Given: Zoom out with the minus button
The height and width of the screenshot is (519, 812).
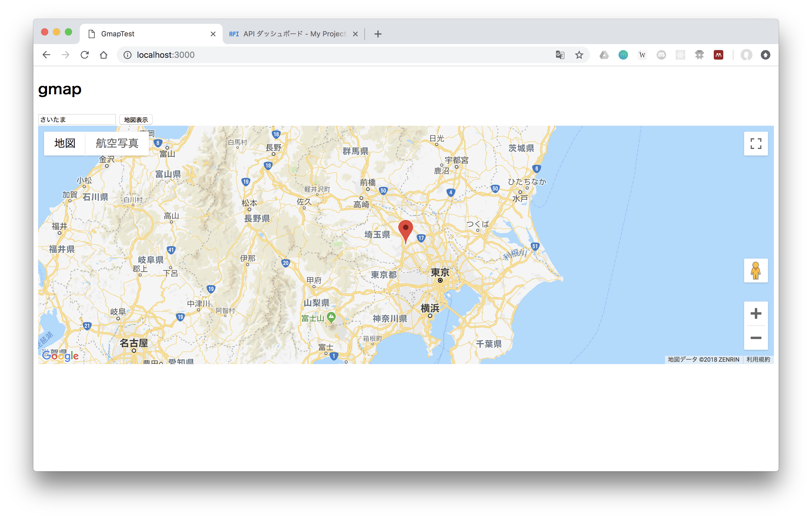Looking at the screenshot, I should tap(755, 338).
